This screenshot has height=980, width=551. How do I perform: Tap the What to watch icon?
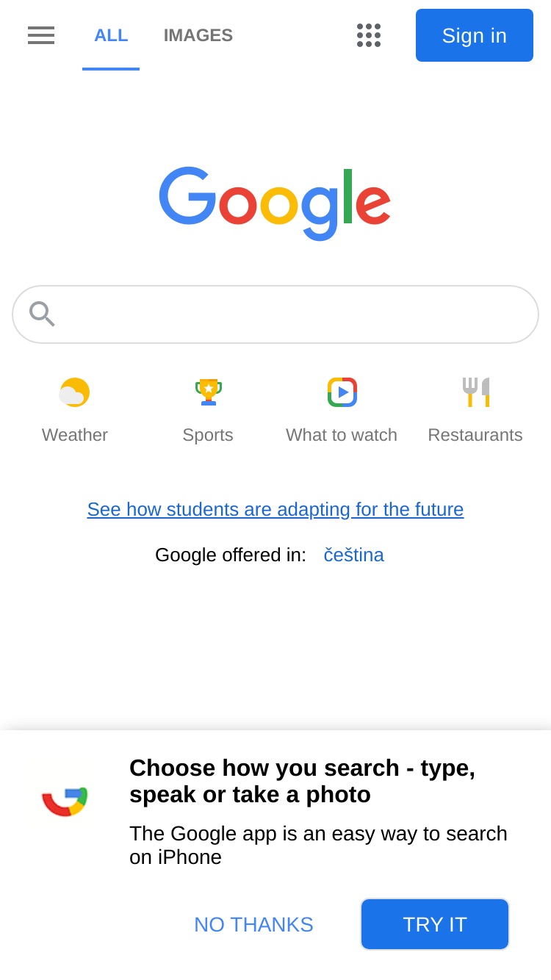(x=342, y=392)
